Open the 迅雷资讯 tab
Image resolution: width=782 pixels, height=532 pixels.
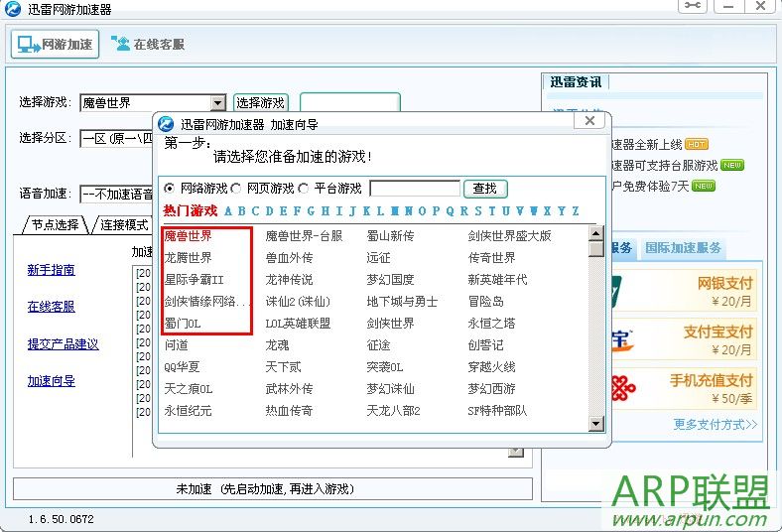coord(576,81)
